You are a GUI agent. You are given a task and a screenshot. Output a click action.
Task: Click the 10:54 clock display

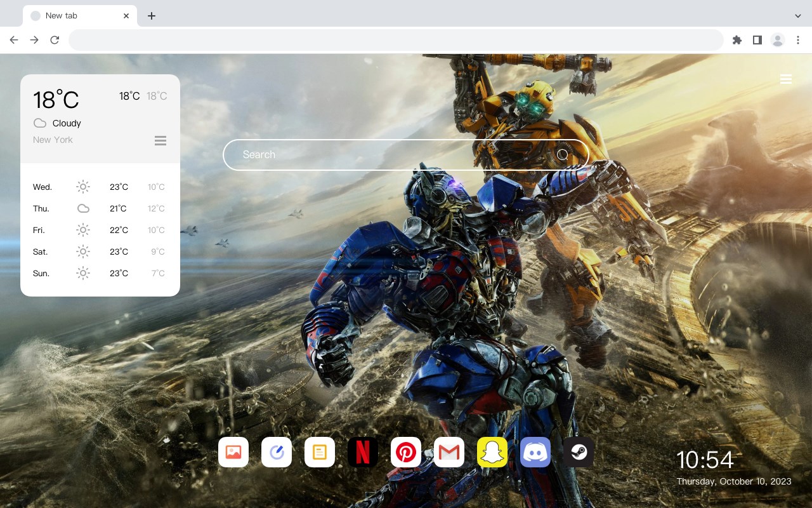click(x=705, y=460)
